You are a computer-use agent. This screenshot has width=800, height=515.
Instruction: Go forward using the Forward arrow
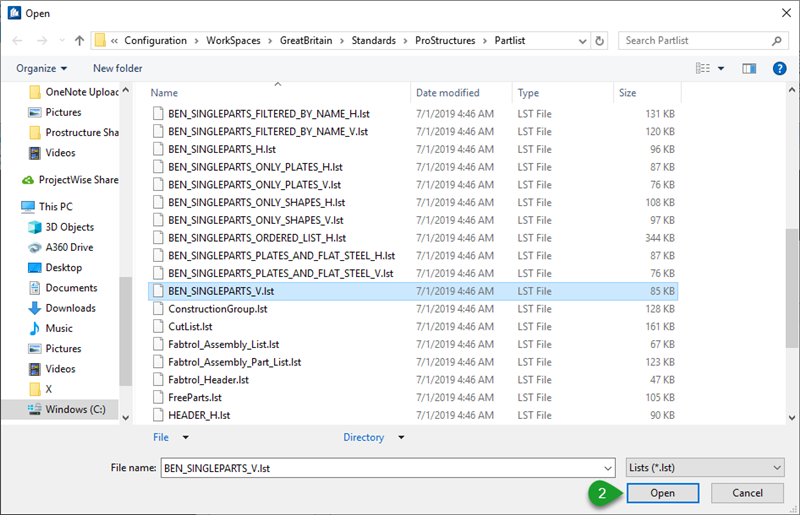pyautogui.click(x=42, y=41)
